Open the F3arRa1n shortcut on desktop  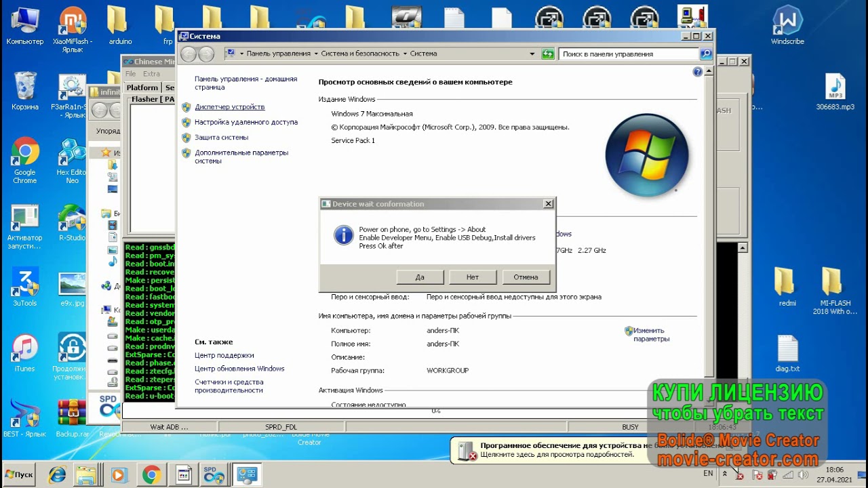73,95
